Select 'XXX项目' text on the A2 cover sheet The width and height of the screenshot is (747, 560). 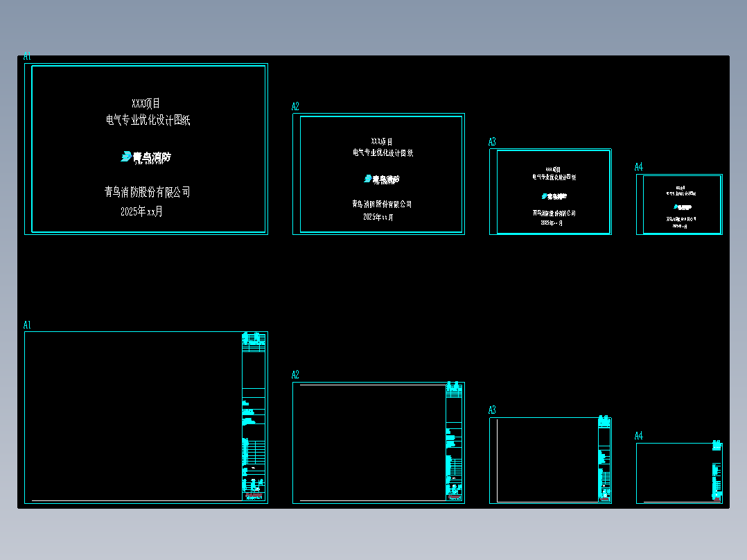tap(382, 141)
